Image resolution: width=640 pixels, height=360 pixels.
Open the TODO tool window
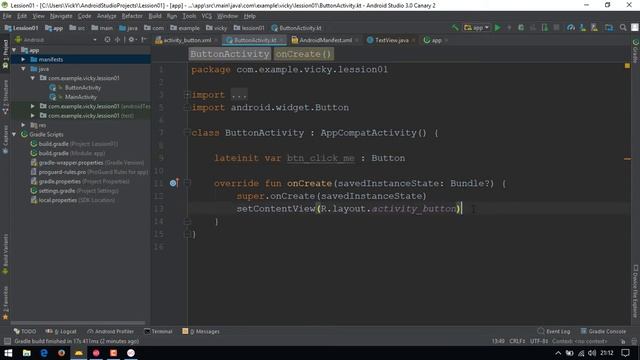click(24, 331)
